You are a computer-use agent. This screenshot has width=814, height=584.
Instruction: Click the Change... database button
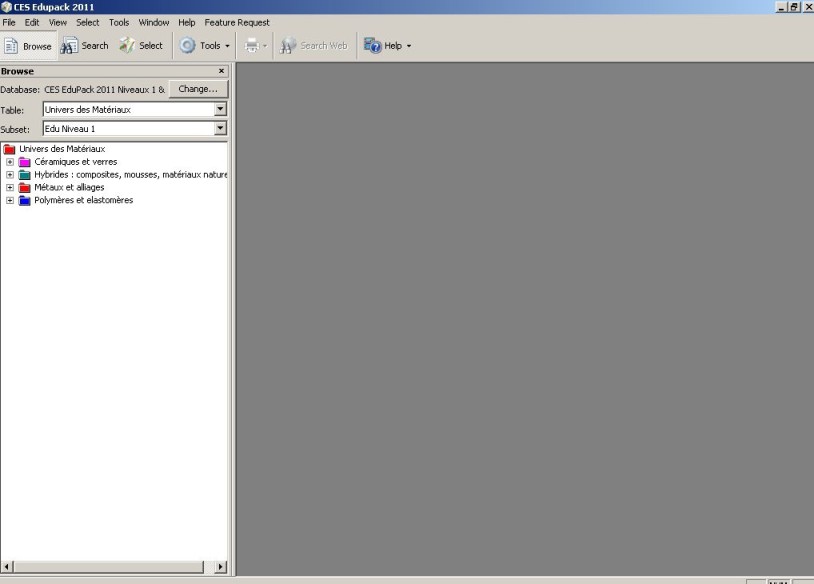pyautogui.click(x=198, y=89)
